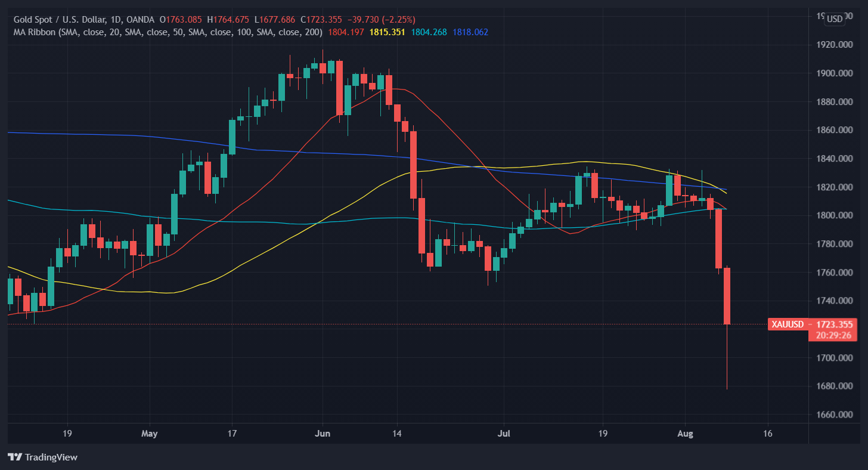Image resolution: width=868 pixels, height=470 pixels.
Task: Click the 1900.000 price axis label
Action: pyautogui.click(x=835, y=73)
